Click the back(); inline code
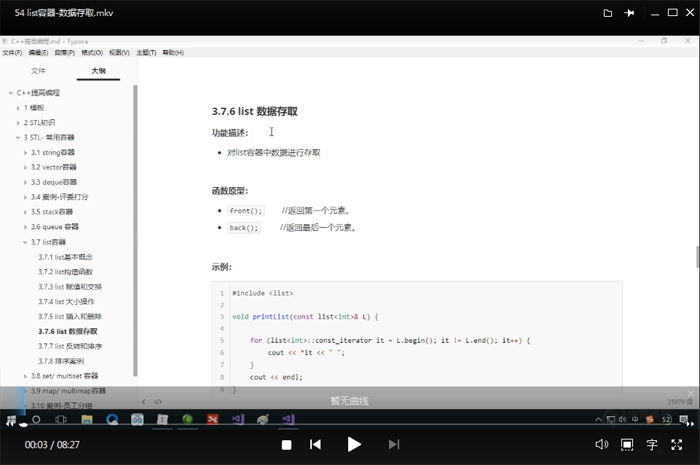This screenshot has height=465, width=700. (244, 228)
